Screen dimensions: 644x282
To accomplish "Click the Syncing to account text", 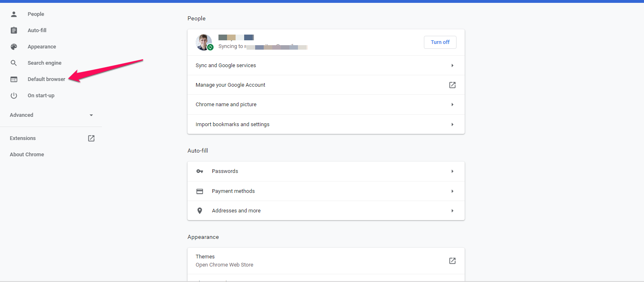I will (262, 46).
